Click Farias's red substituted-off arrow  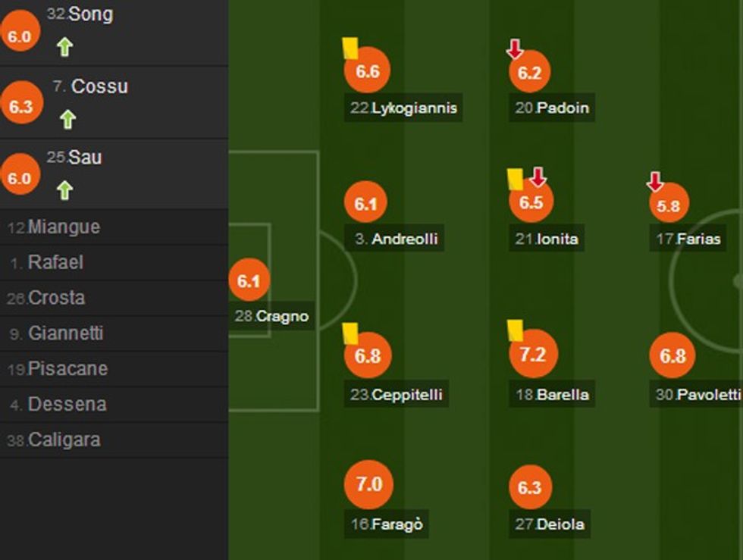point(655,182)
